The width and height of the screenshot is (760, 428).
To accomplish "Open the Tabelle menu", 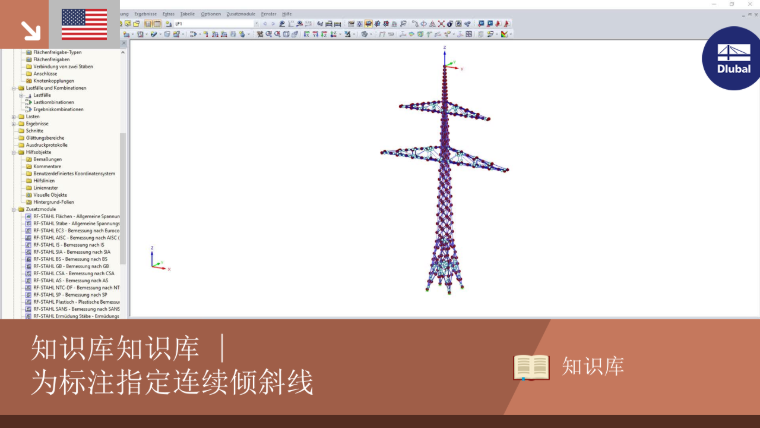I will [187, 14].
